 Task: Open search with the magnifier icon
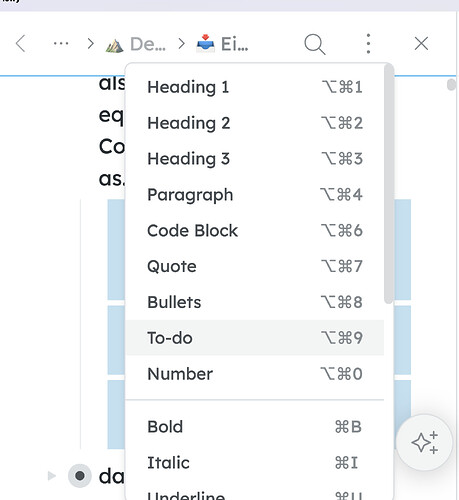(315, 44)
